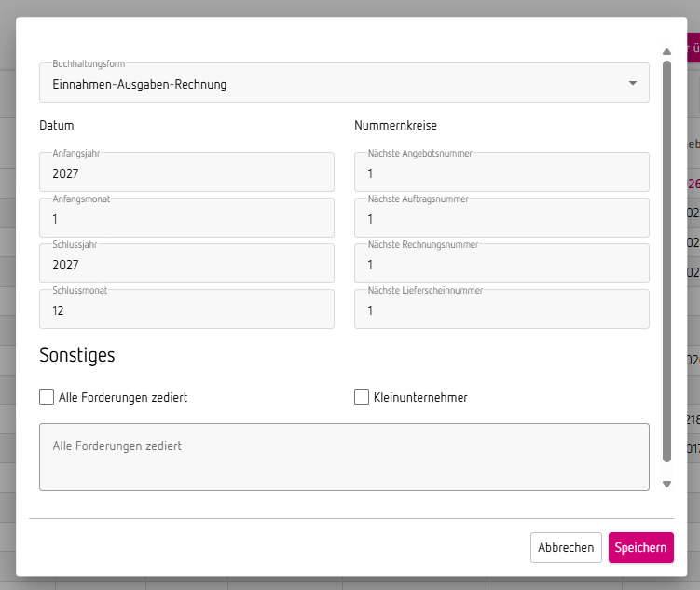Focus the Anfangsmonat field
The image size is (700, 590).
point(186,219)
